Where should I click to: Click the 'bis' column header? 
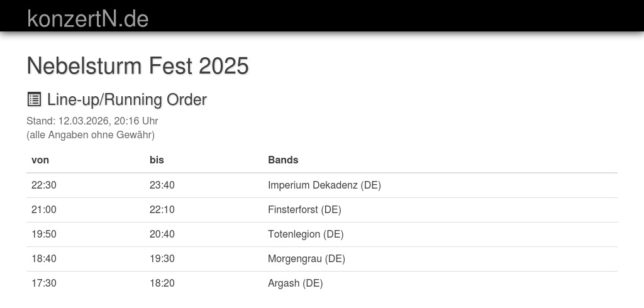(157, 160)
